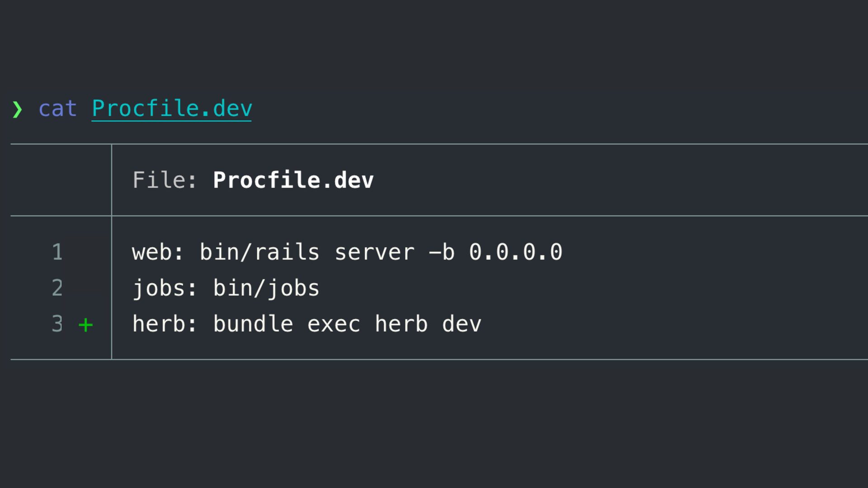Click the word exec on line 3
This screenshot has width=868, height=488.
click(x=334, y=324)
